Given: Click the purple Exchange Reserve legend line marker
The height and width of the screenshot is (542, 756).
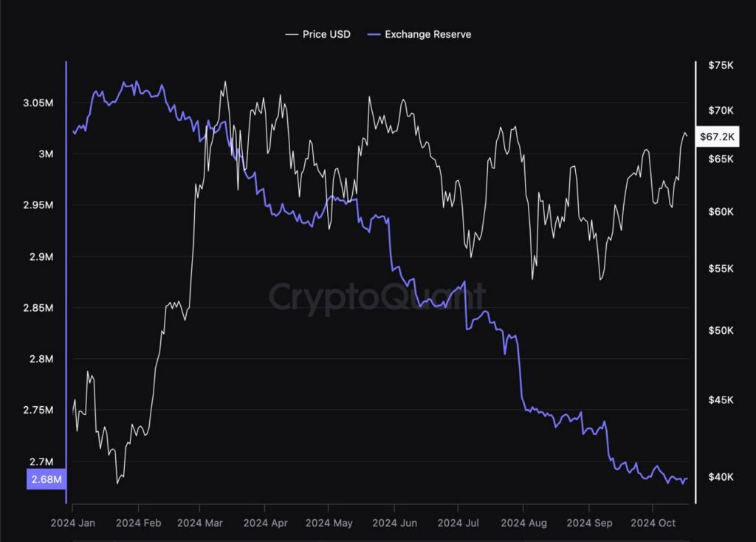Looking at the screenshot, I should click(x=374, y=34).
